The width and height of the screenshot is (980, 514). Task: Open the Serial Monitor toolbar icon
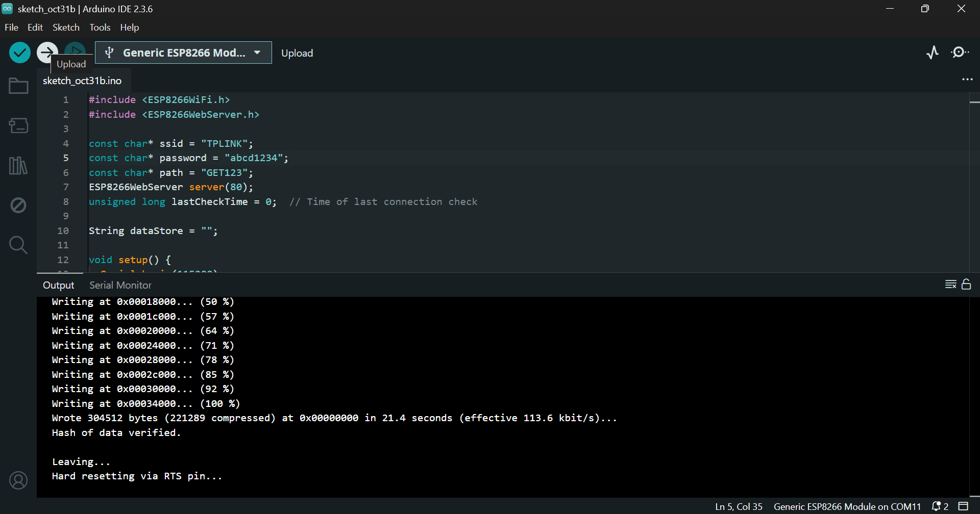coord(960,53)
